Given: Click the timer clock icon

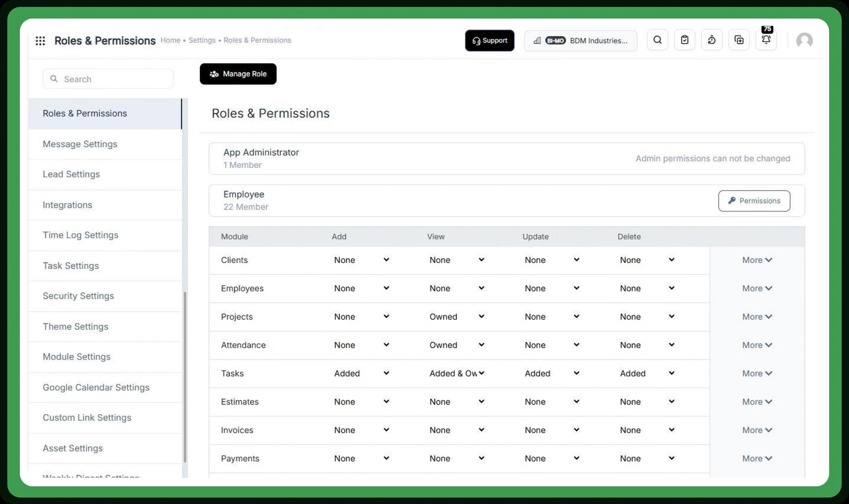Looking at the screenshot, I should 711,40.
